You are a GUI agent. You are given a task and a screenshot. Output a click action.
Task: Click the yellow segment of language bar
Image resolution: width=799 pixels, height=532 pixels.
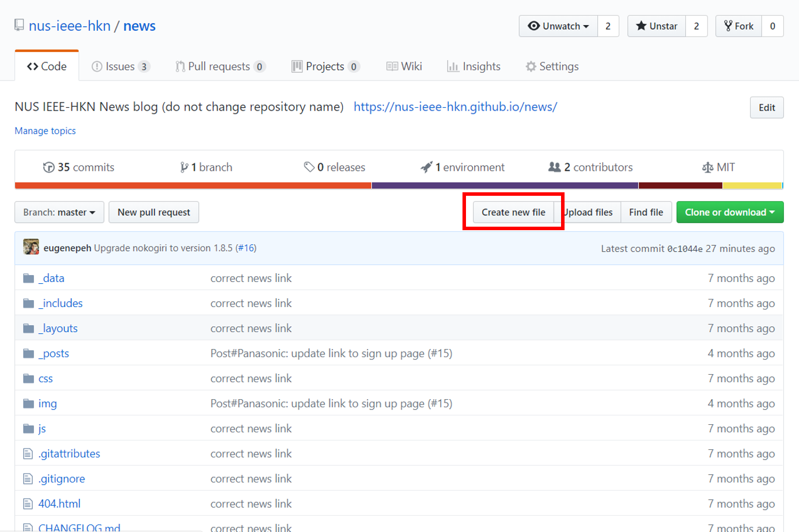(752, 186)
